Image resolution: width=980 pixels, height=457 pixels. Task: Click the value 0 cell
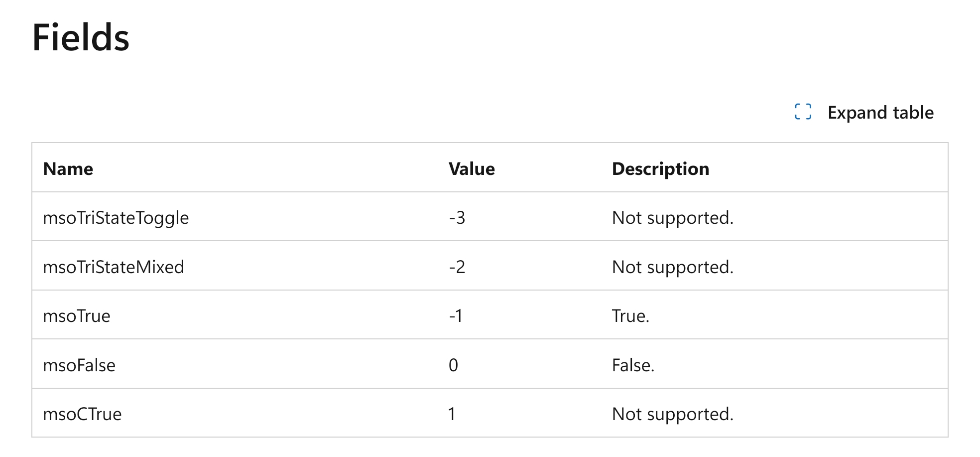(453, 365)
